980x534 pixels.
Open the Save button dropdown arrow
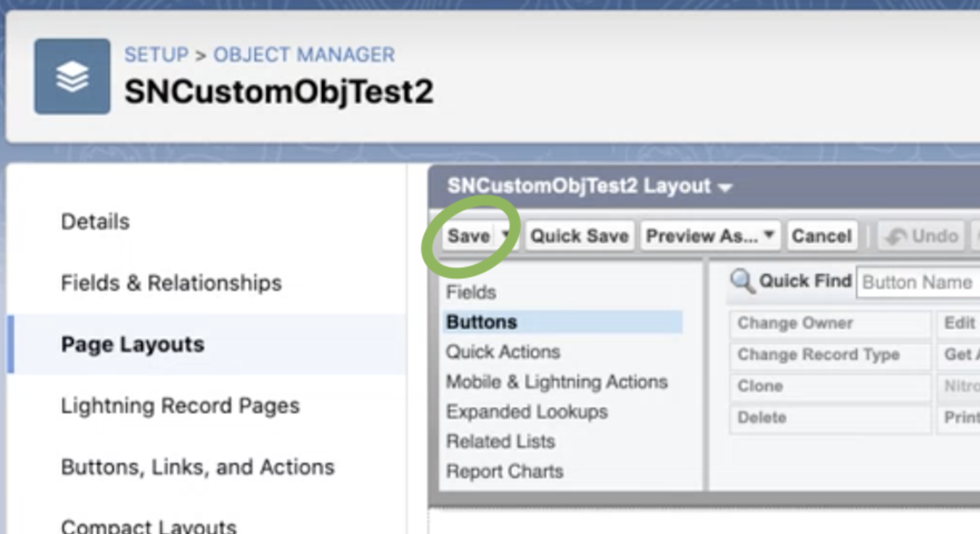[x=506, y=235]
